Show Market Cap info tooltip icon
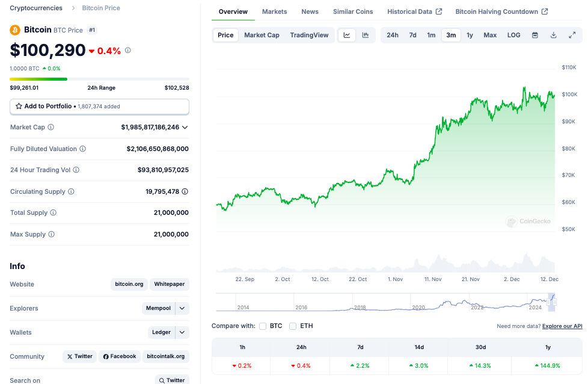Screen dimensions: 588x384 tap(51, 127)
